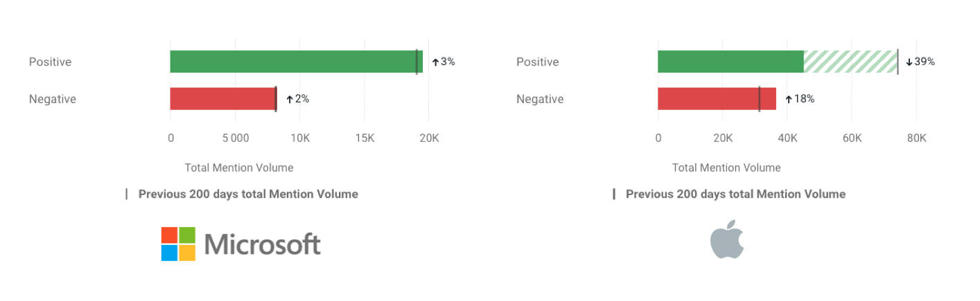The image size is (980, 301).
Task: Click the Microsoft wordmark text
Action: pos(262,244)
